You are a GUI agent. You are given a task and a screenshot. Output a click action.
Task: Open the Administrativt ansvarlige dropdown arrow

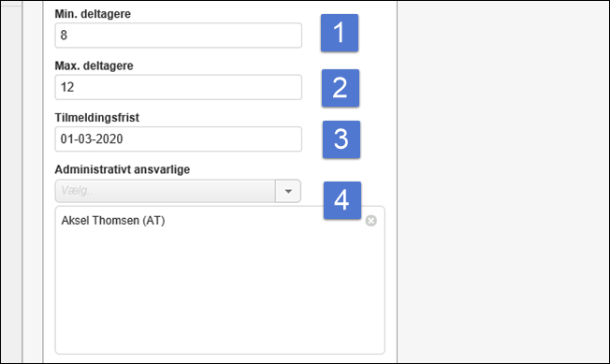click(x=288, y=191)
